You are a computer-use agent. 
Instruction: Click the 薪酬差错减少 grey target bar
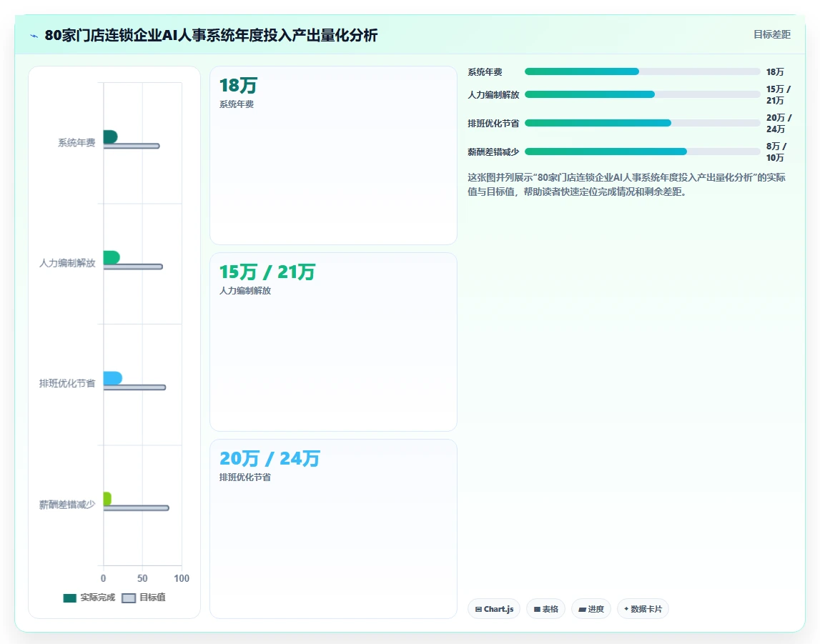pyautogui.click(x=136, y=507)
